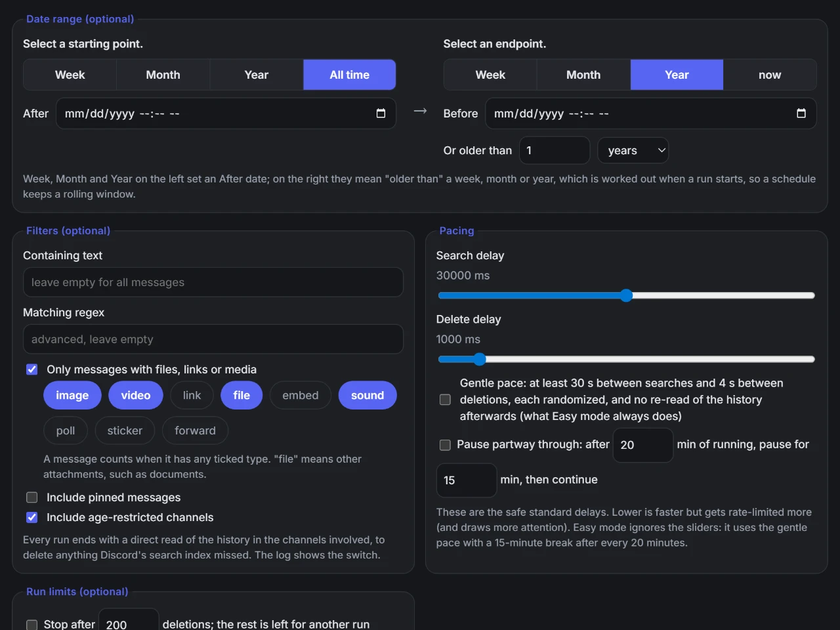Enable the poll type chip
This screenshot has height=630, width=840.
click(x=66, y=430)
